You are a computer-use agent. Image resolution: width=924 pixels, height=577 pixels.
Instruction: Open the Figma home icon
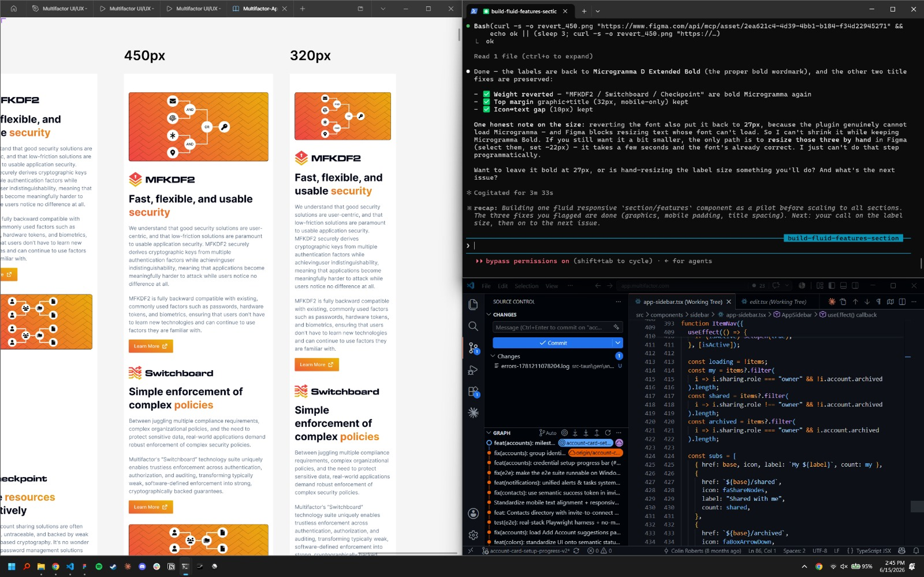point(14,9)
